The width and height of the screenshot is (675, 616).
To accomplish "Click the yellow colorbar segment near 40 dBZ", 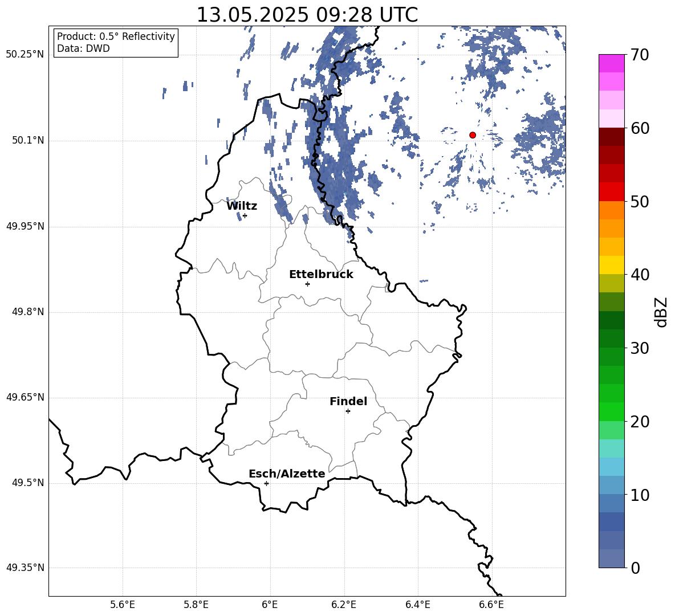I will click(611, 265).
